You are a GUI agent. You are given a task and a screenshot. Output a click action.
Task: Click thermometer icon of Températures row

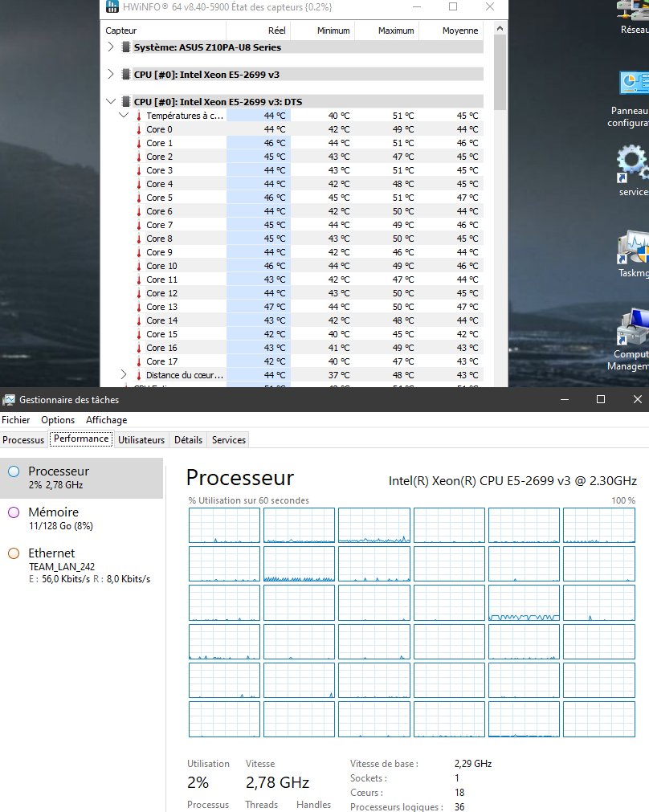click(x=138, y=116)
